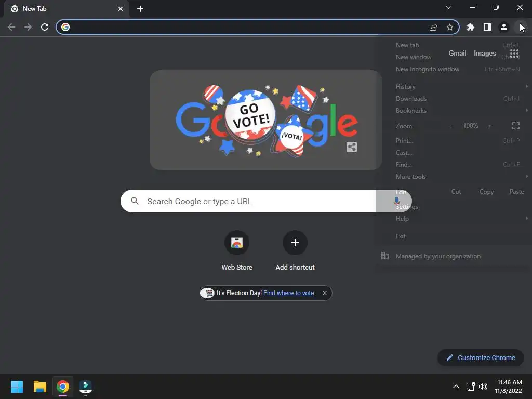Click the Google doodle share icon
532x399 pixels.
[x=352, y=147]
